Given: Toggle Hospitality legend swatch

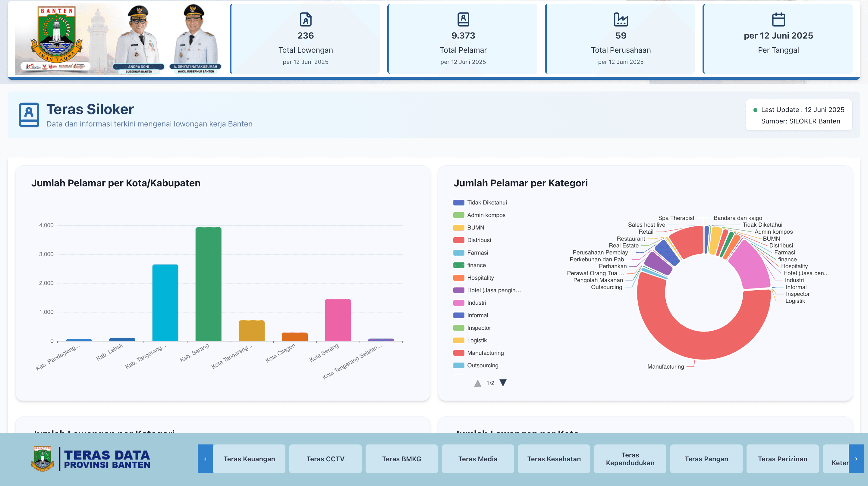Looking at the screenshot, I should (x=459, y=278).
